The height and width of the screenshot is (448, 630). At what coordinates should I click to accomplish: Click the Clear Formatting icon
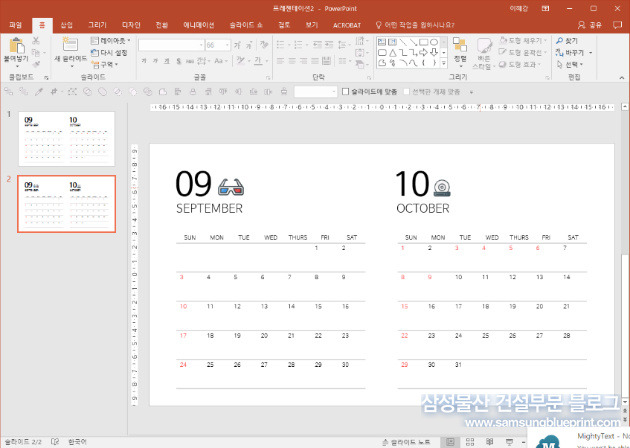coord(264,45)
